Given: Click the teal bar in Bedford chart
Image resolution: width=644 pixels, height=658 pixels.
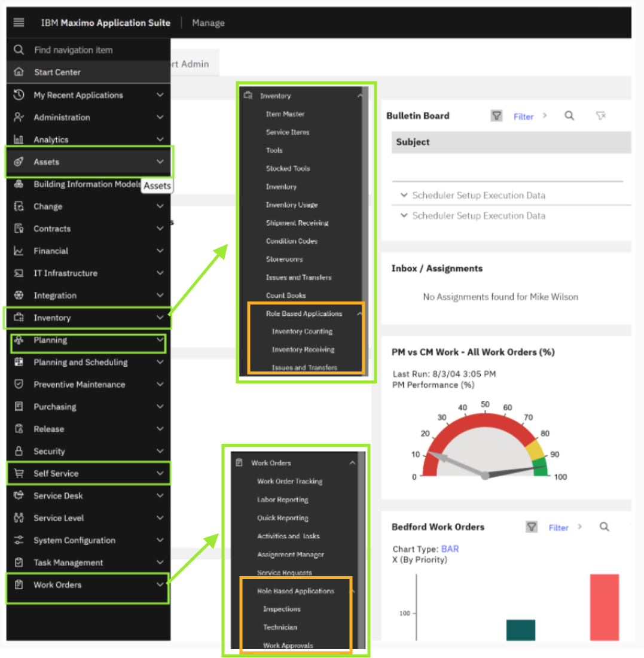Looking at the screenshot, I should [x=521, y=630].
